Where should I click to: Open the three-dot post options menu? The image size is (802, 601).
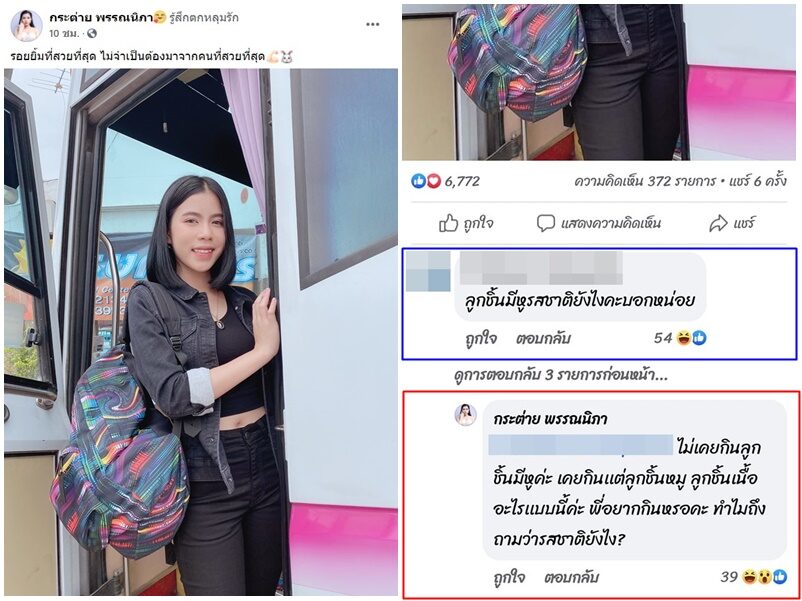[x=373, y=24]
